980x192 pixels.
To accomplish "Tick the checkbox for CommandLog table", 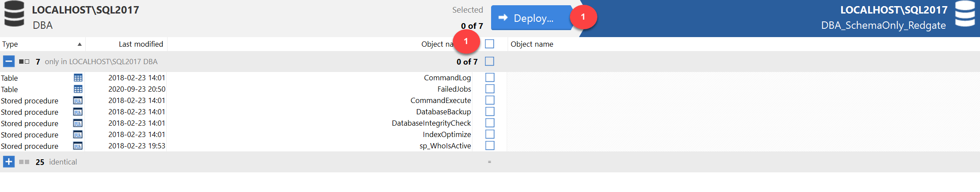I will 490,78.
